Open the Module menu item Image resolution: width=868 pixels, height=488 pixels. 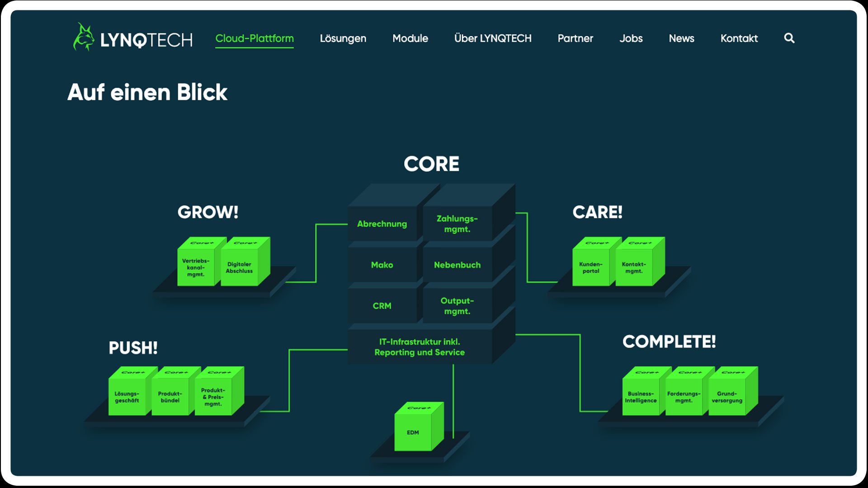(410, 38)
